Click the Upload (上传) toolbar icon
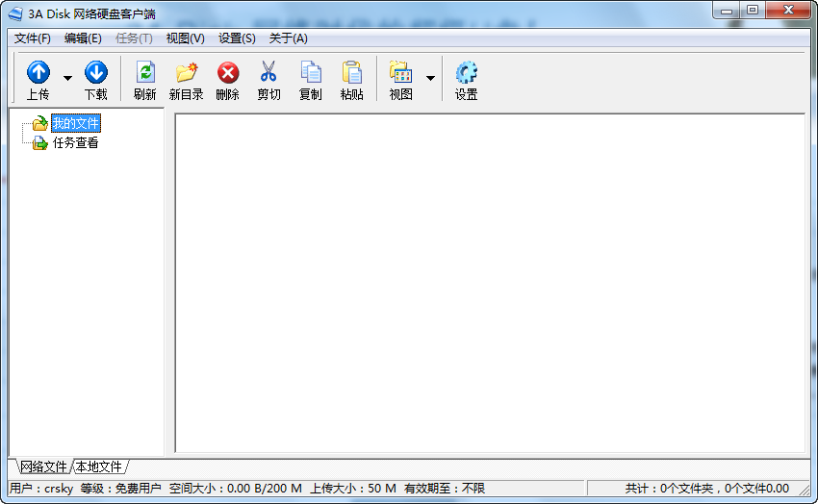The image size is (818, 504). (38, 72)
